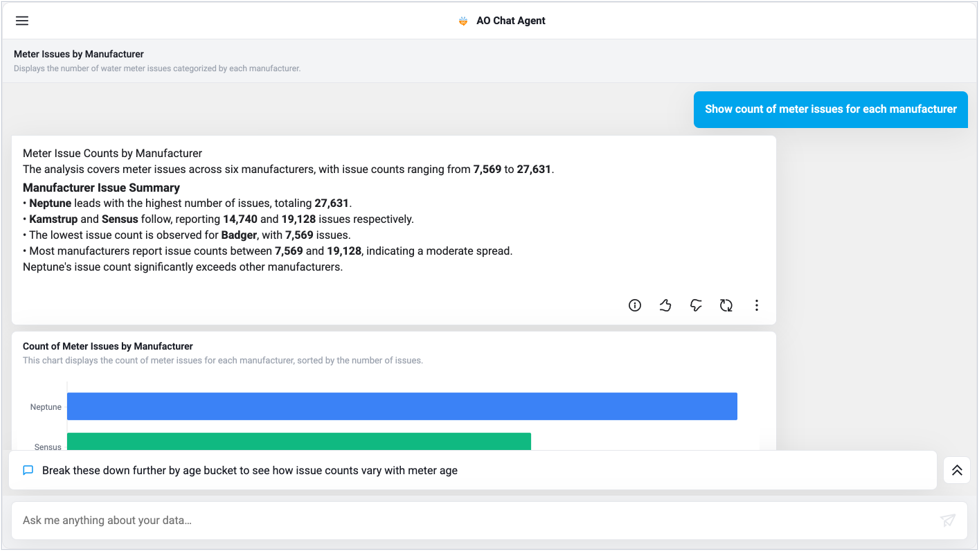Screen dimensions: 979x551
Task: Expand suggestions with double chevron up
Action: pos(957,471)
